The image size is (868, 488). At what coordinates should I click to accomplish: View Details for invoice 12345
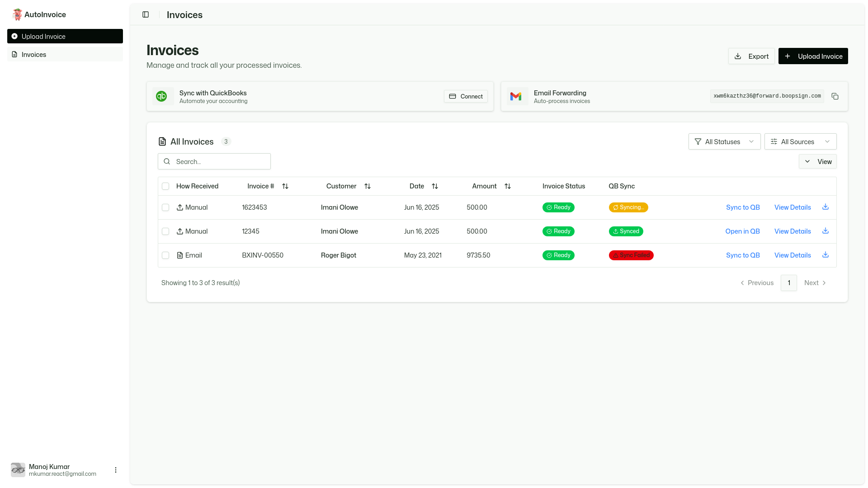pyautogui.click(x=792, y=231)
